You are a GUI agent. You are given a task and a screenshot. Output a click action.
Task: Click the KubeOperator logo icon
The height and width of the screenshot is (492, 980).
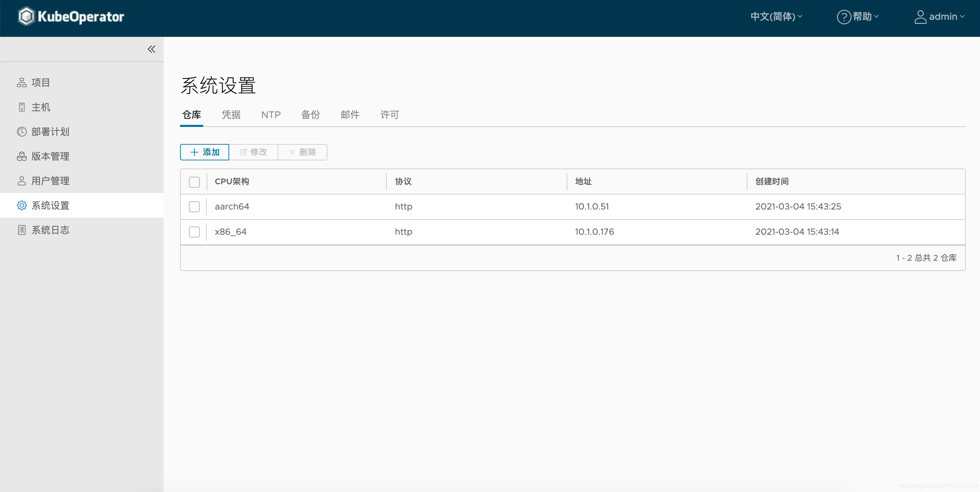click(x=27, y=17)
